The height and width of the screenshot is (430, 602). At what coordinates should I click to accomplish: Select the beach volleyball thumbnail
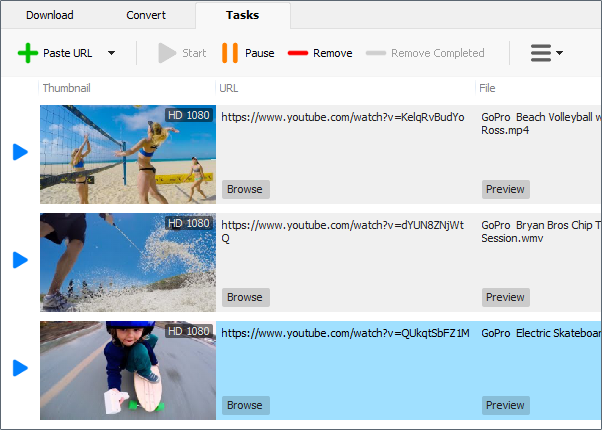128,154
